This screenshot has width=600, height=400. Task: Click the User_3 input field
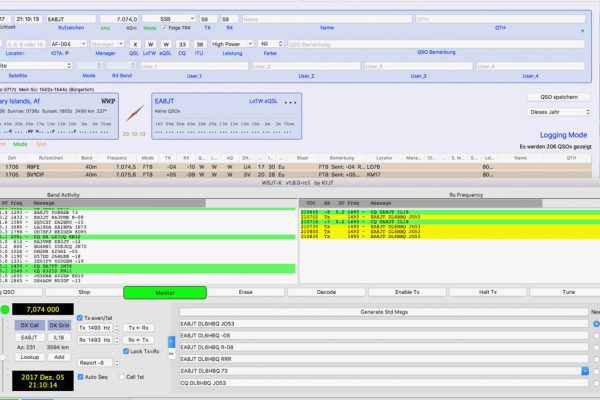point(418,66)
